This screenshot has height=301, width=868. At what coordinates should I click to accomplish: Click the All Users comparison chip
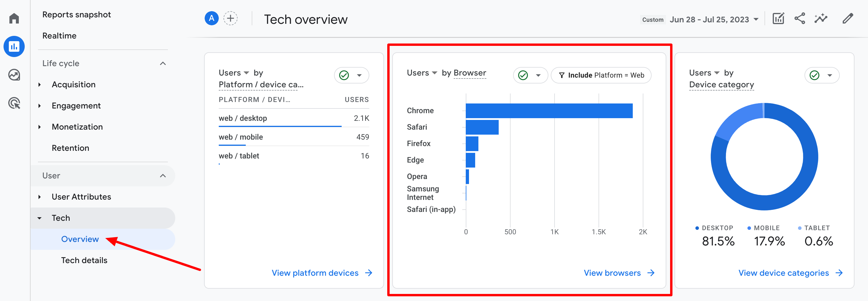point(211,19)
